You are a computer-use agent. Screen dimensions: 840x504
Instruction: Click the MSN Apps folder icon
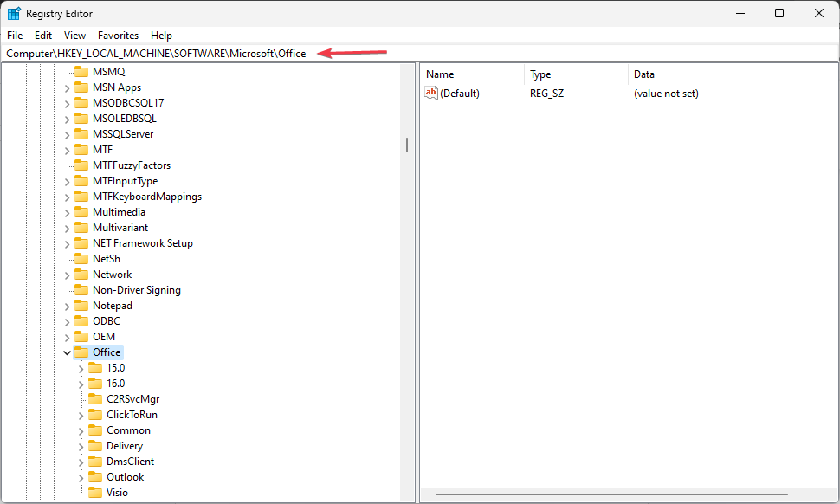[x=81, y=87]
